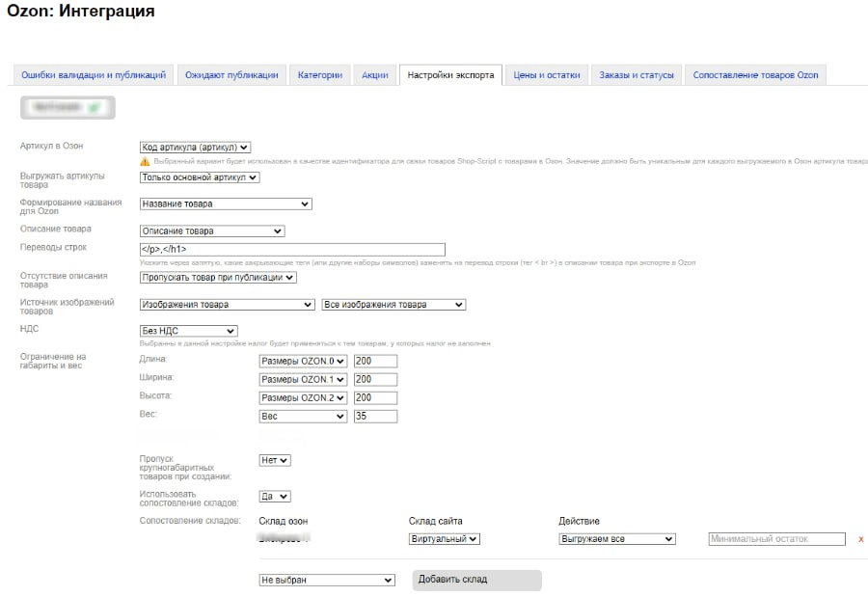868x597 pixels.
Task: Open Все изображения товара dropdown
Action: pyautogui.click(x=393, y=305)
